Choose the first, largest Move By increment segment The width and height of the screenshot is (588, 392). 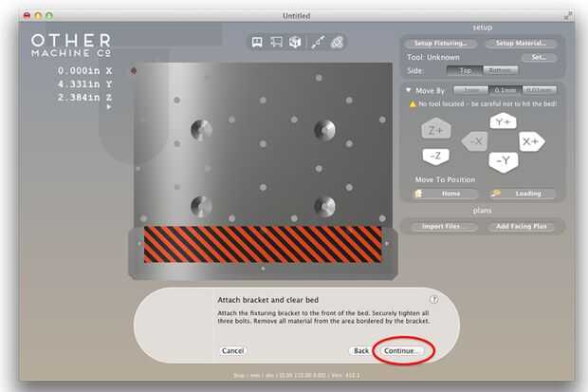(x=471, y=90)
